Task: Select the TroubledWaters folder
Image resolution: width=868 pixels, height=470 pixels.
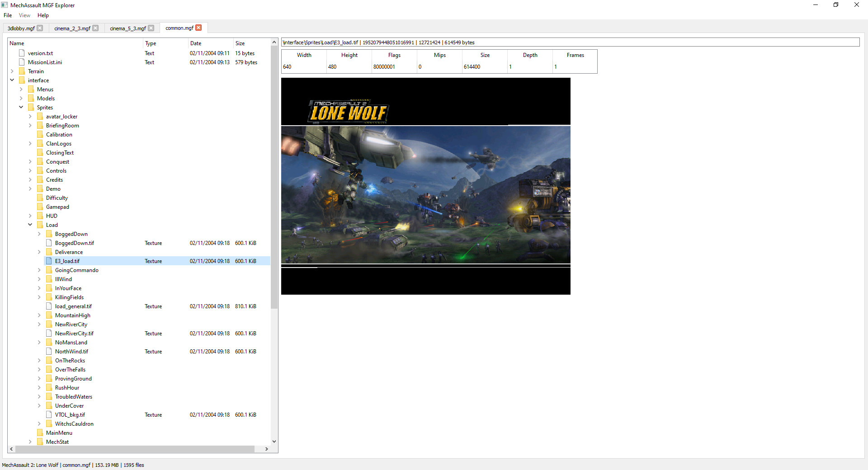Action: tap(74, 397)
